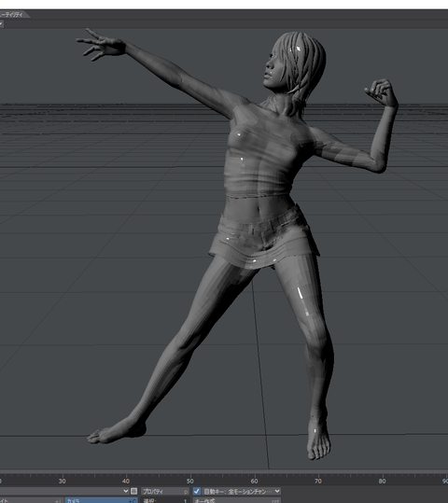Move timeline to frame 60

click(x=254, y=481)
